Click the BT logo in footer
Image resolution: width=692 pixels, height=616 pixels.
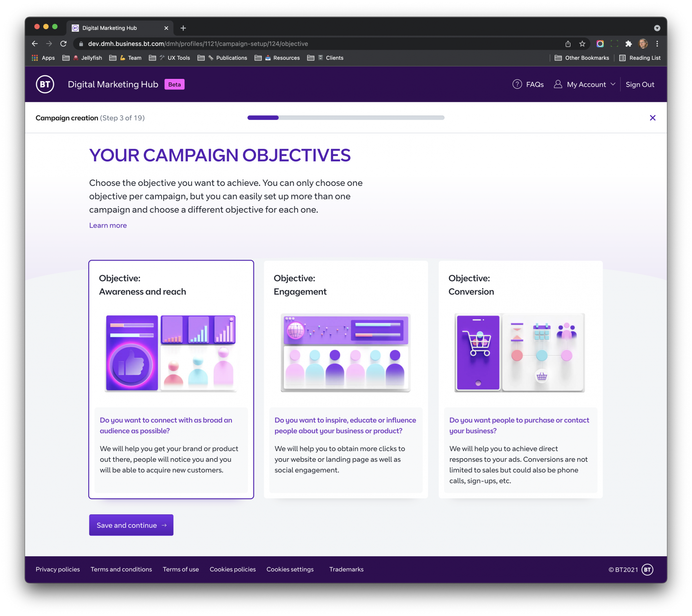(x=647, y=570)
